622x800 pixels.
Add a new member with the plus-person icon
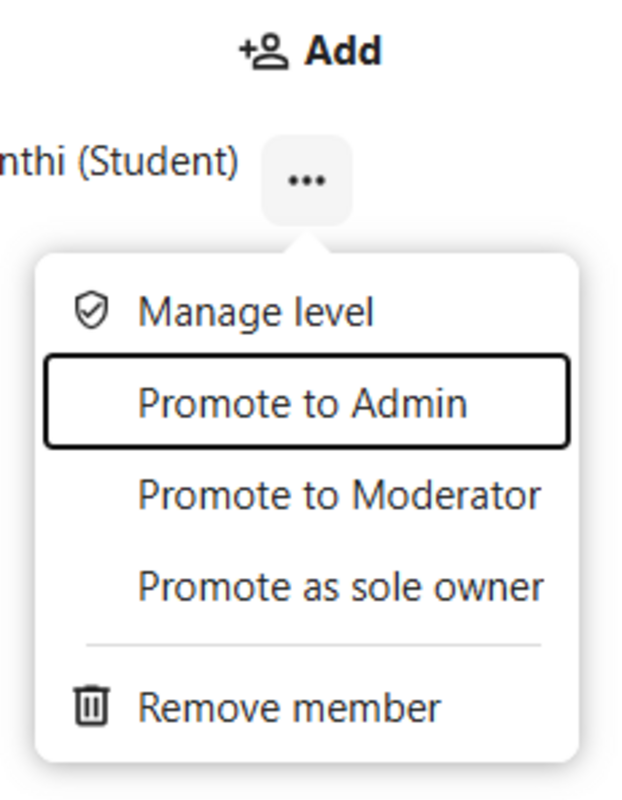point(264,51)
